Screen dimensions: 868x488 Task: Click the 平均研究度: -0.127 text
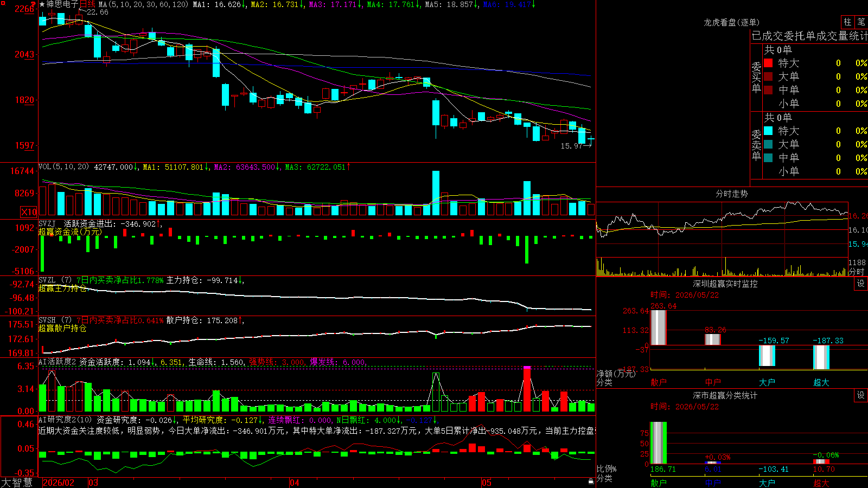coord(220,420)
